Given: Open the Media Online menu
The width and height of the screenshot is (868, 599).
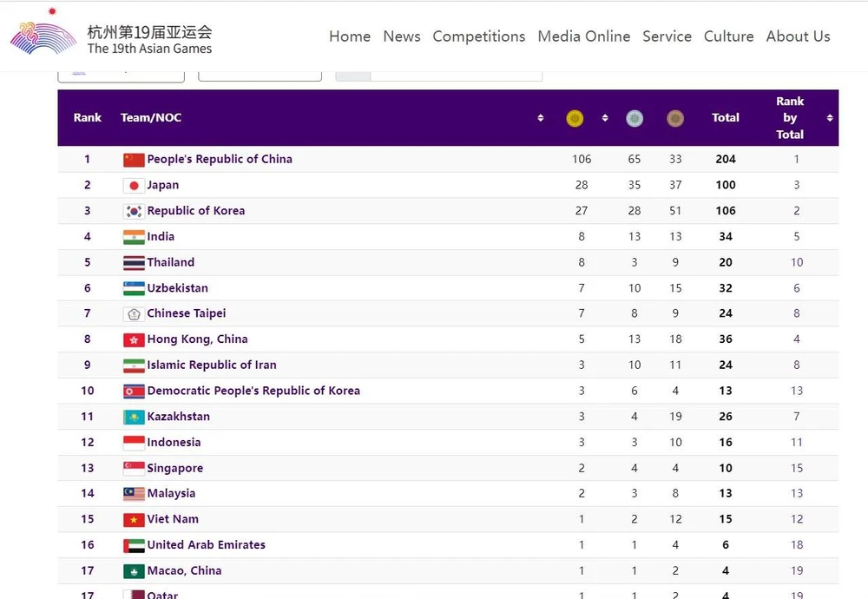Looking at the screenshot, I should click(x=584, y=36).
